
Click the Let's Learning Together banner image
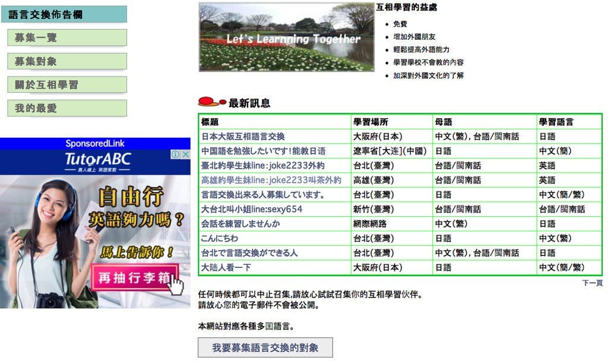[x=287, y=37]
